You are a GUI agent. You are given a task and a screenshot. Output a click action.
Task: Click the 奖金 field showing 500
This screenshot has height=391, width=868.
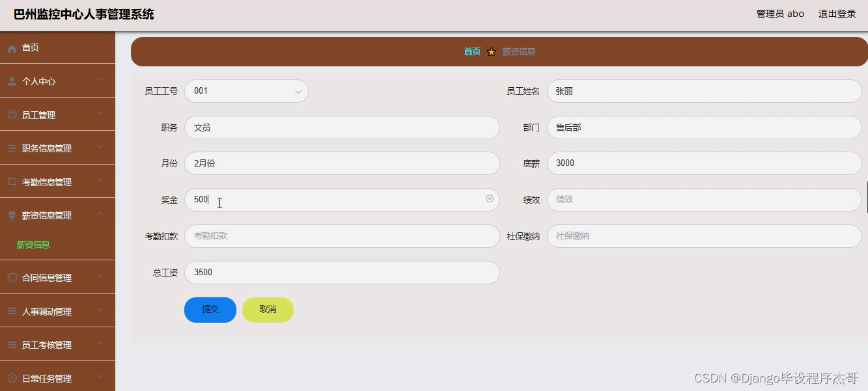click(342, 200)
